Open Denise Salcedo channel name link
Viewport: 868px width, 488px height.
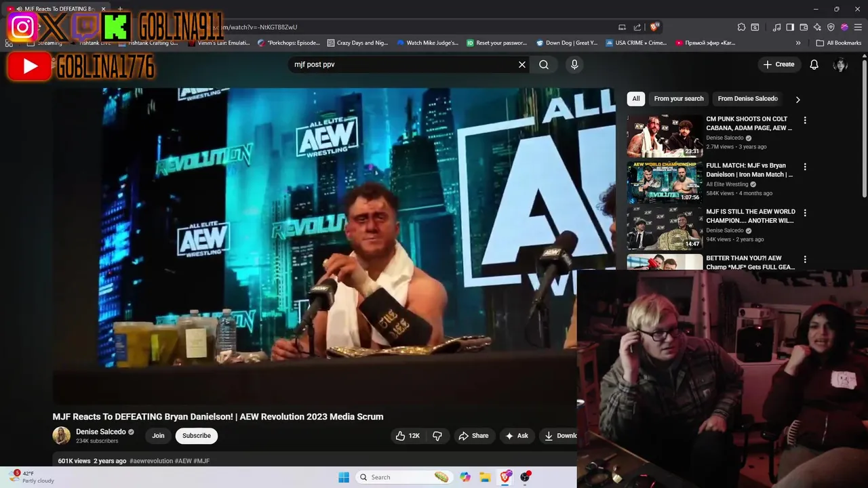click(100, 432)
